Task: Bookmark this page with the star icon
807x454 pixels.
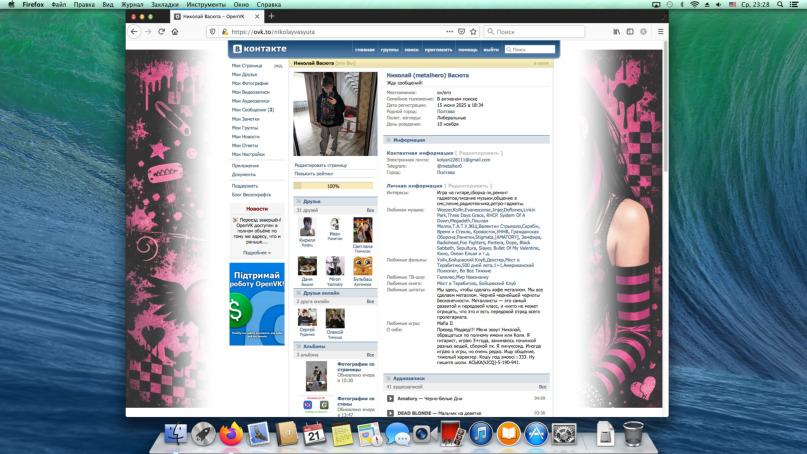Action: 473,31
